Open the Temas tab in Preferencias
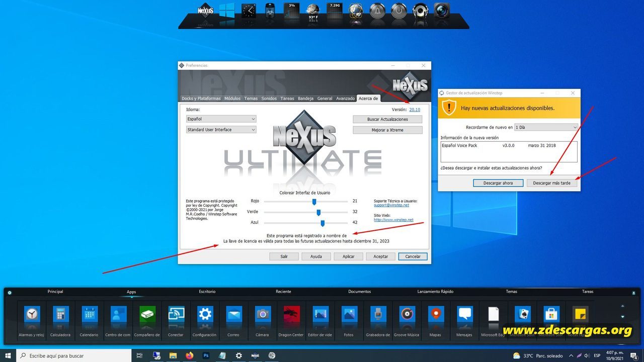 click(x=251, y=99)
